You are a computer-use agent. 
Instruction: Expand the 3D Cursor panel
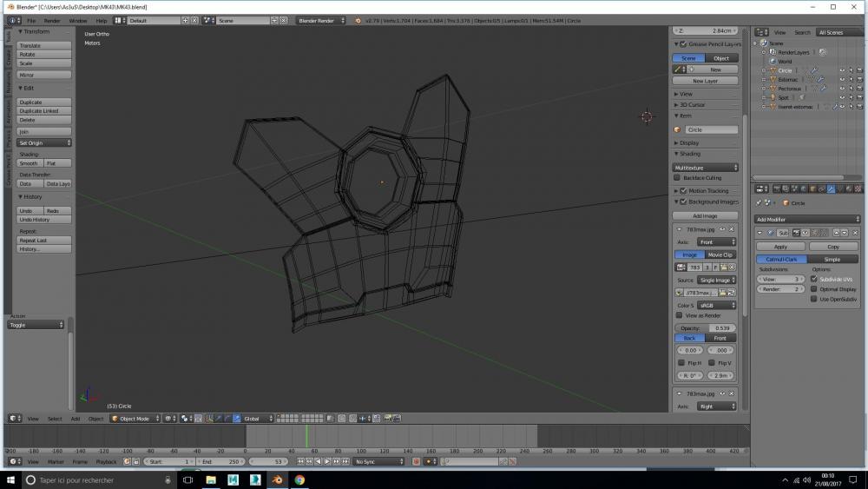692,104
